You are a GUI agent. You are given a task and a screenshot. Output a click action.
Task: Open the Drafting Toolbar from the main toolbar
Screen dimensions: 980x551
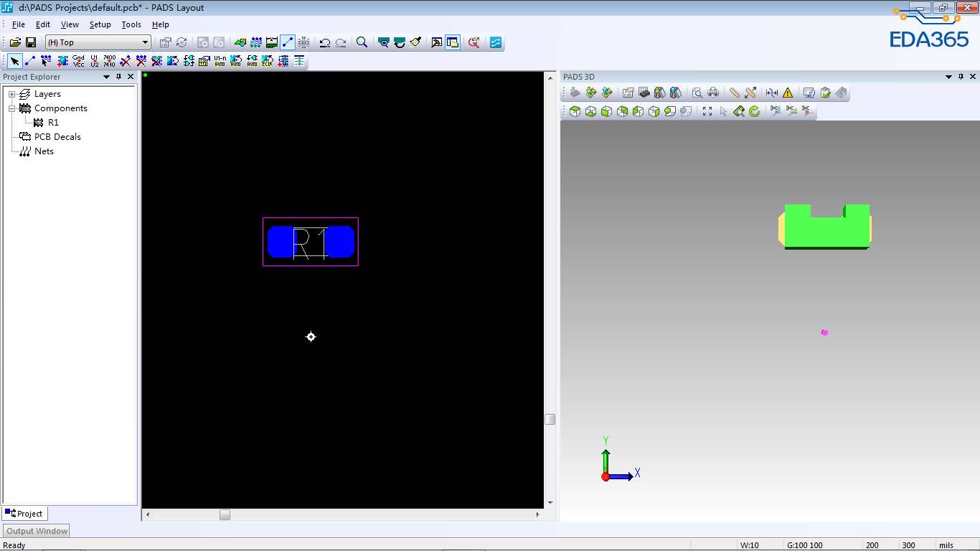240,42
